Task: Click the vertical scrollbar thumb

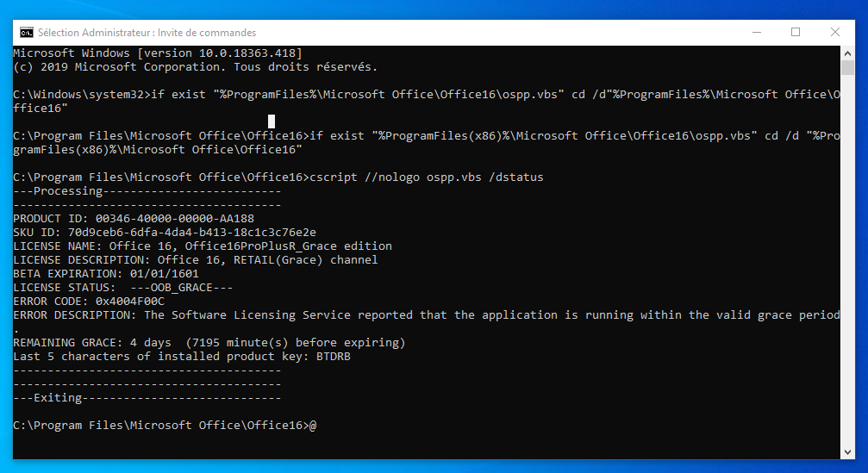Action: pyautogui.click(x=847, y=67)
